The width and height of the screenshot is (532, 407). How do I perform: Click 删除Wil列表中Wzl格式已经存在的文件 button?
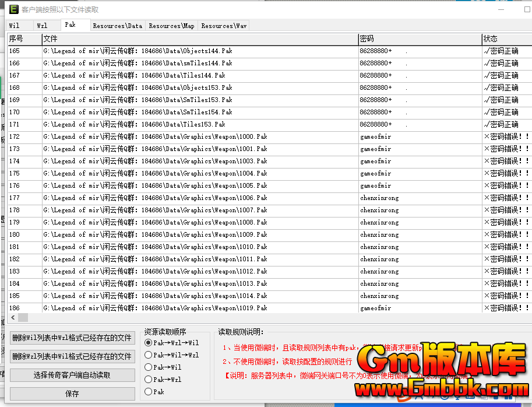[72, 338]
